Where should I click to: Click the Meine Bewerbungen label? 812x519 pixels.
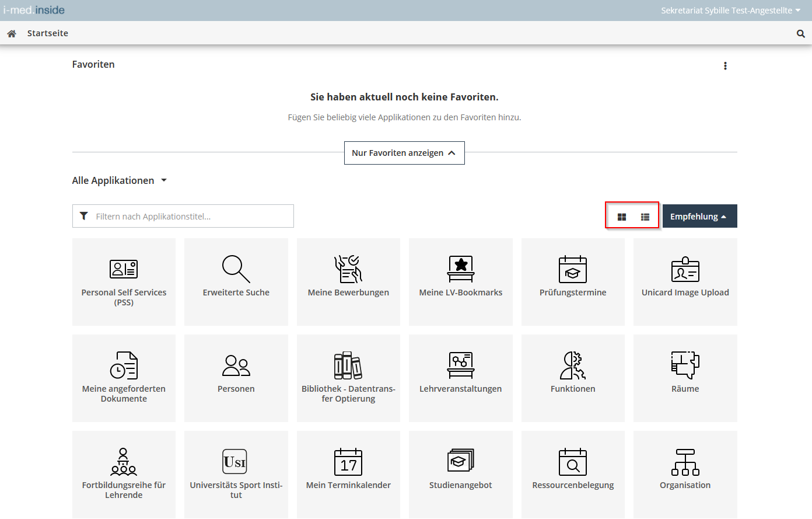click(x=348, y=292)
